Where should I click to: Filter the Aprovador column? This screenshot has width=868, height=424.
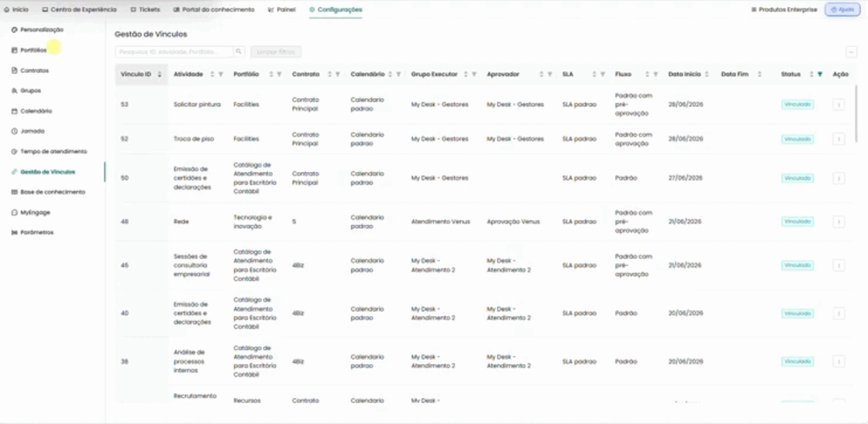549,74
